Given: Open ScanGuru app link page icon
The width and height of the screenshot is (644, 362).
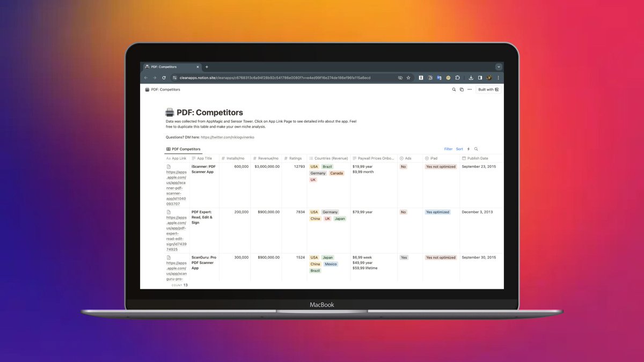Looking at the screenshot, I should [169, 258].
